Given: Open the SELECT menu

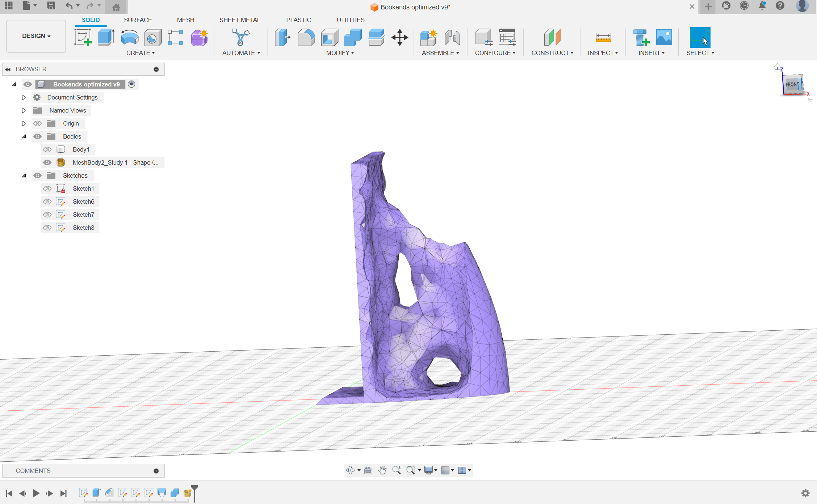Looking at the screenshot, I should [x=700, y=53].
